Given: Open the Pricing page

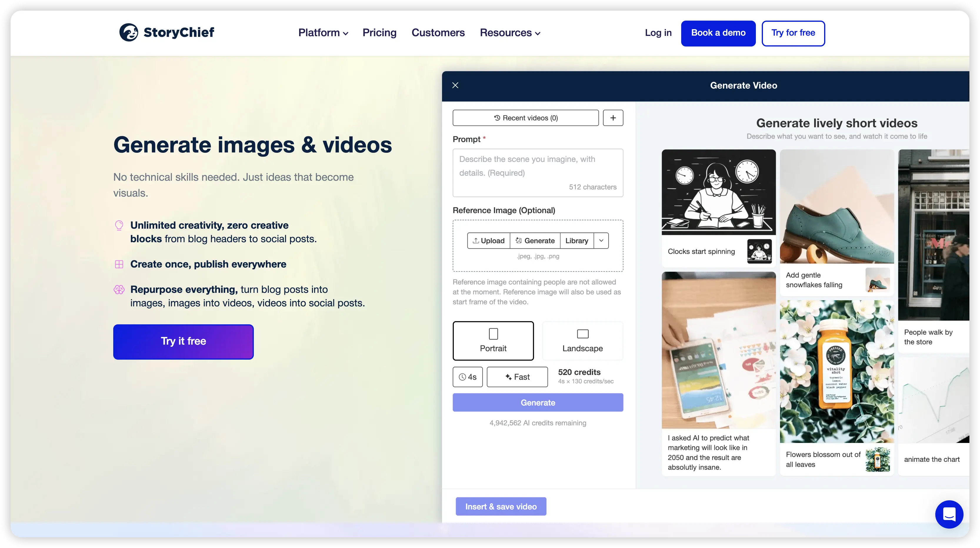Looking at the screenshot, I should tap(379, 33).
